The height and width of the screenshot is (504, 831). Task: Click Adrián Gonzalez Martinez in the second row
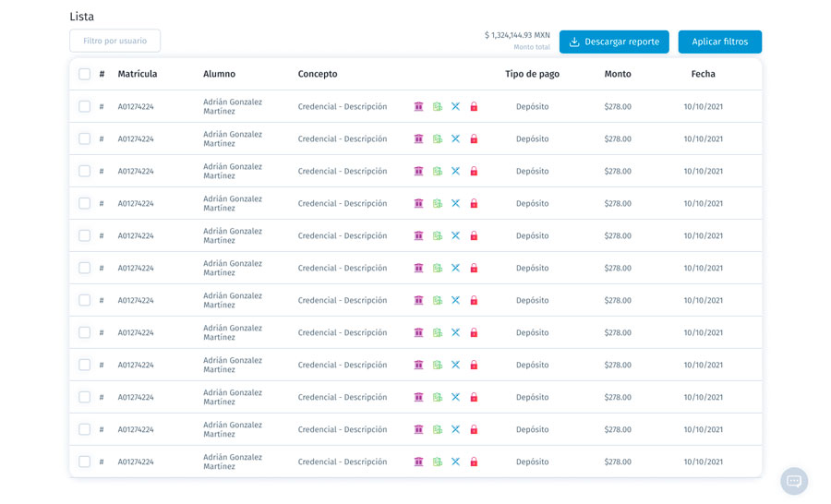point(233,138)
